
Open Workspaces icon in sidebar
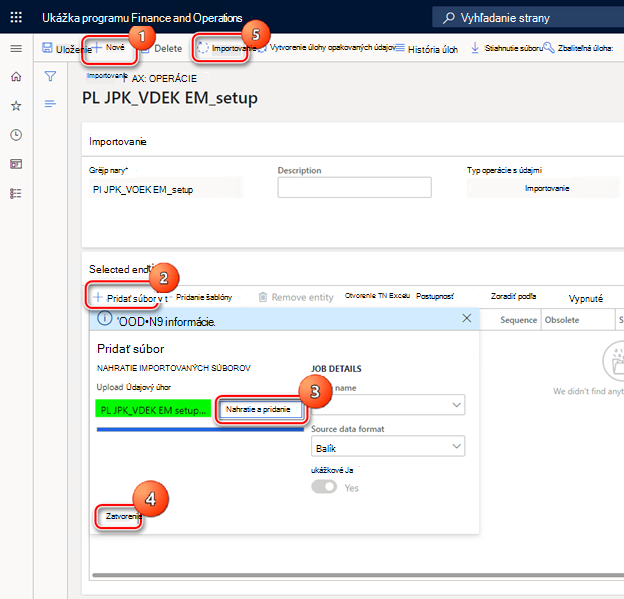16,164
